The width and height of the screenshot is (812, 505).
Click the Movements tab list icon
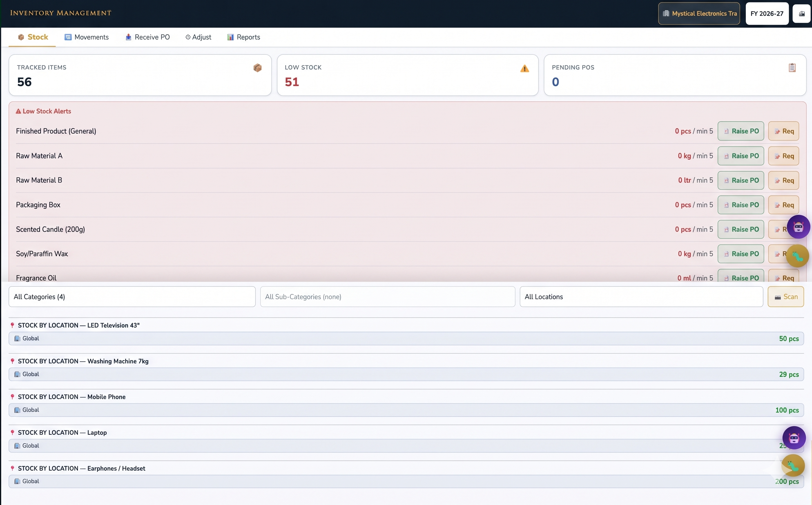[x=68, y=37]
